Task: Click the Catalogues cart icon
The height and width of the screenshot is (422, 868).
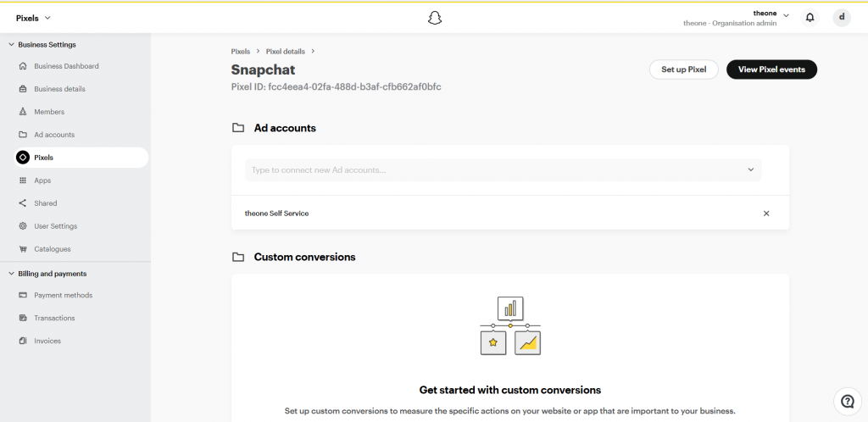Action: tap(23, 249)
